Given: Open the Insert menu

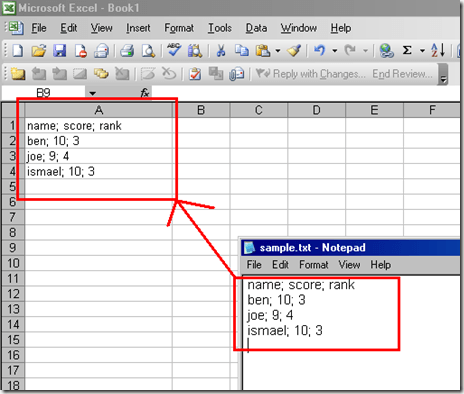Looking at the screenshot, I should (138, 28).
